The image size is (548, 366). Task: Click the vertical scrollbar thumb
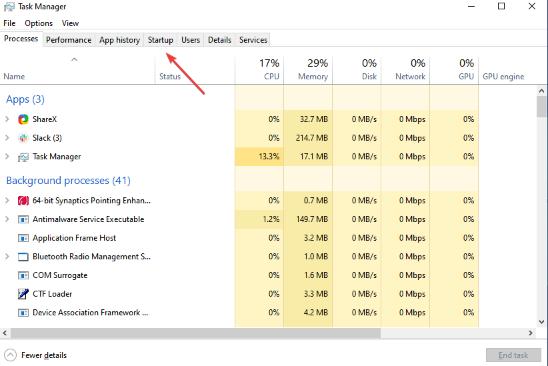[x=541, y=107]
